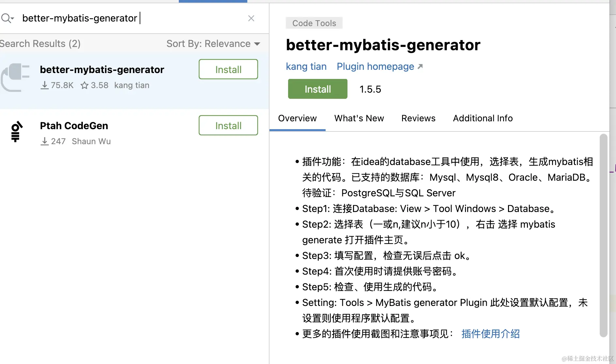Clear the plugin search field
The width and height of the screenshot is (616, 364).
tap(251, 18)
